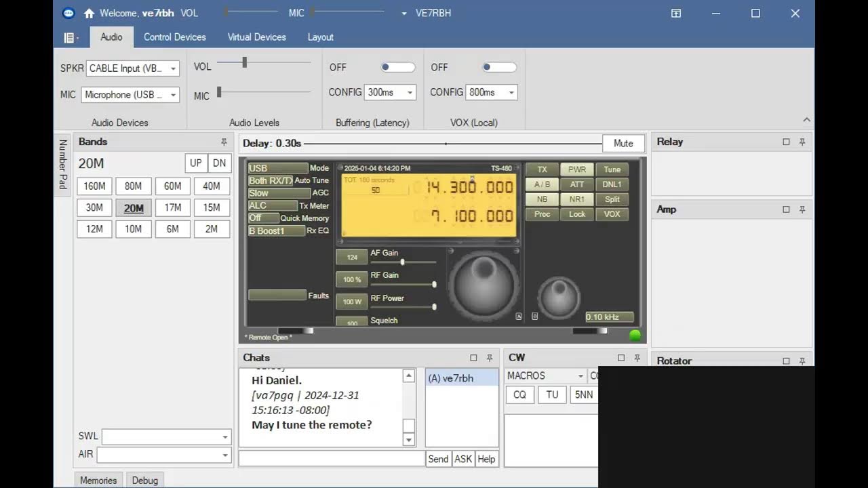Viewport: 868px width, 488px height.
Task: Switch to Virtual Devices tab
Action: pyautogui.click(x=257, y=37)
